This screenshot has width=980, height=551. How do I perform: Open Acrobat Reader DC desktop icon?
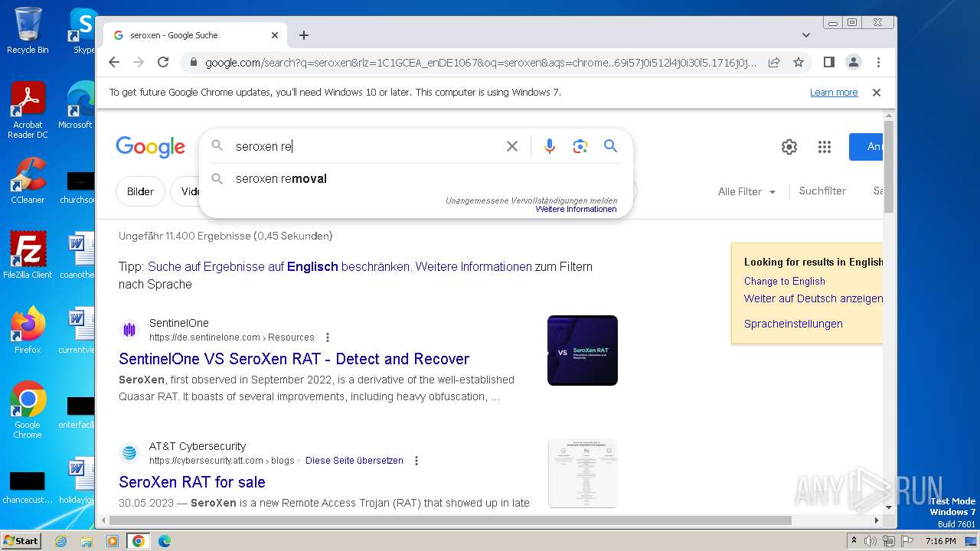click(x=28, y=110)
